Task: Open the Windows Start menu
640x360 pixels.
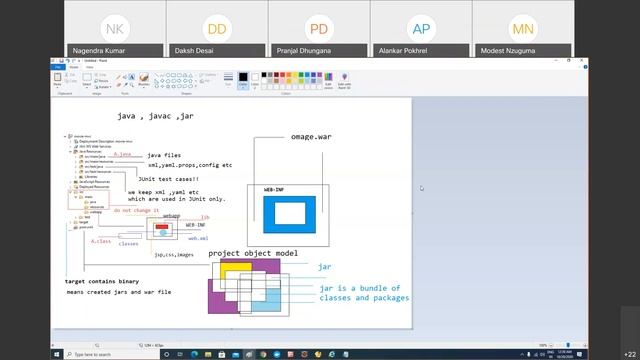Action: coord(56,354)
